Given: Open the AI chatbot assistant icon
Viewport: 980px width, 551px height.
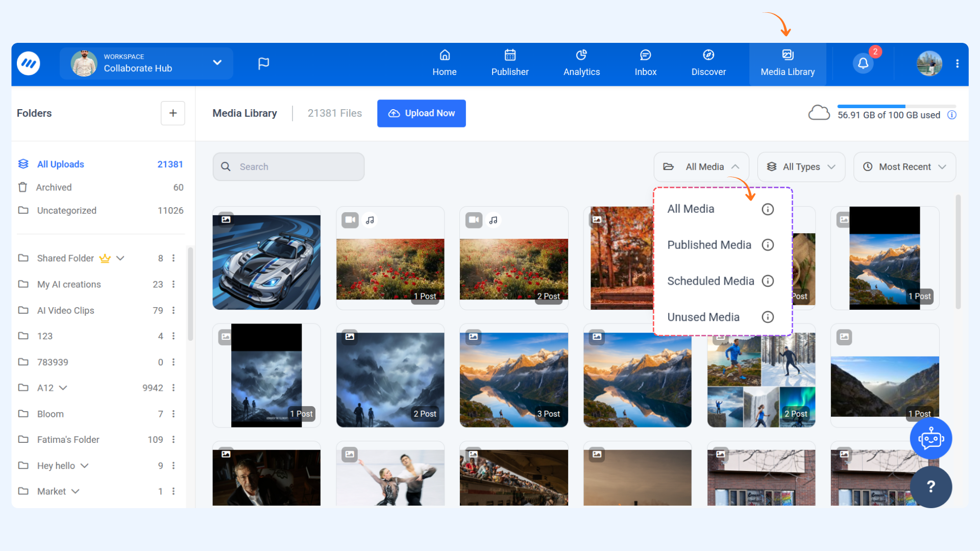Looking at the screenshot, I should [x=930, y=439].
